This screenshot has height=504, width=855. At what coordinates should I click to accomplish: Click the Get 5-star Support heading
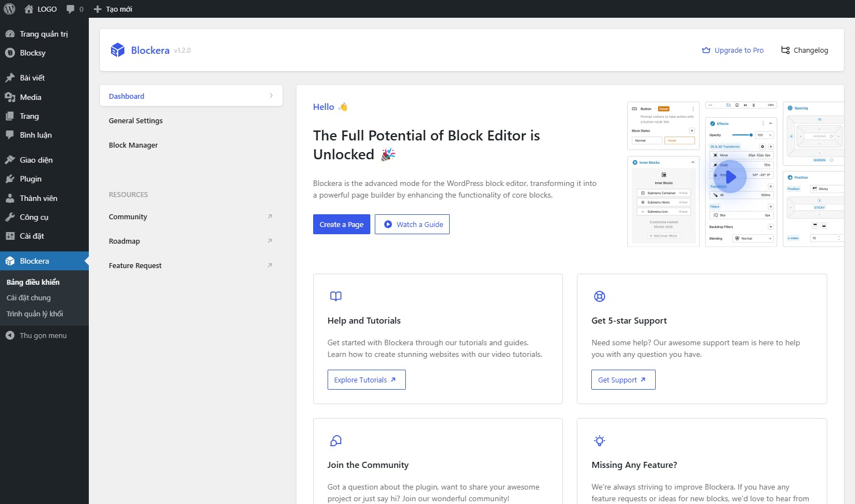coord(629,320)
